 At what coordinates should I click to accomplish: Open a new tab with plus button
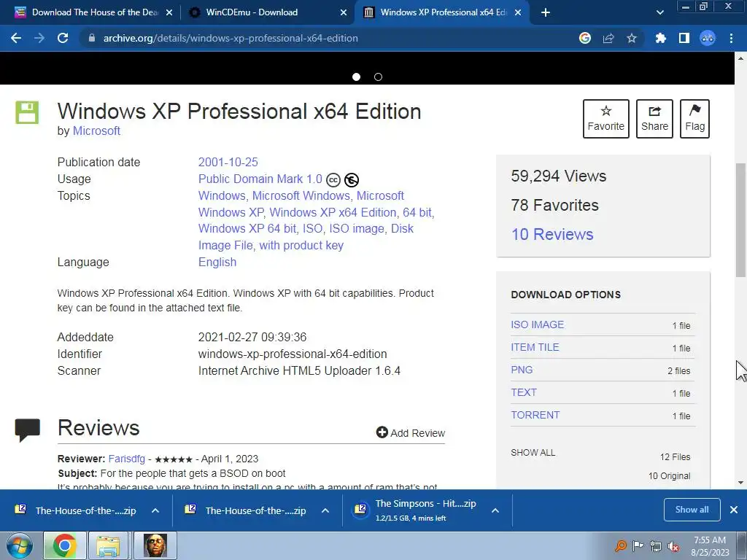pyautogui.click(x=546, y=12)
